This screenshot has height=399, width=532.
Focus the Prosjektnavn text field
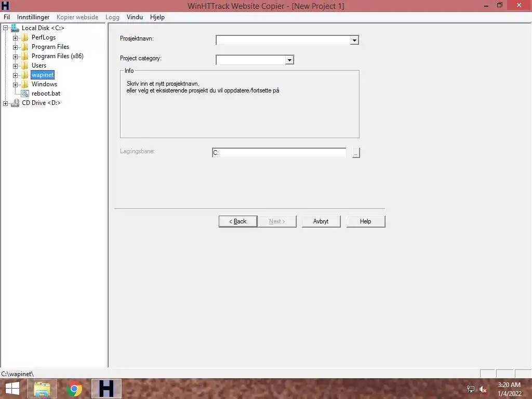(x=283, y=41)
